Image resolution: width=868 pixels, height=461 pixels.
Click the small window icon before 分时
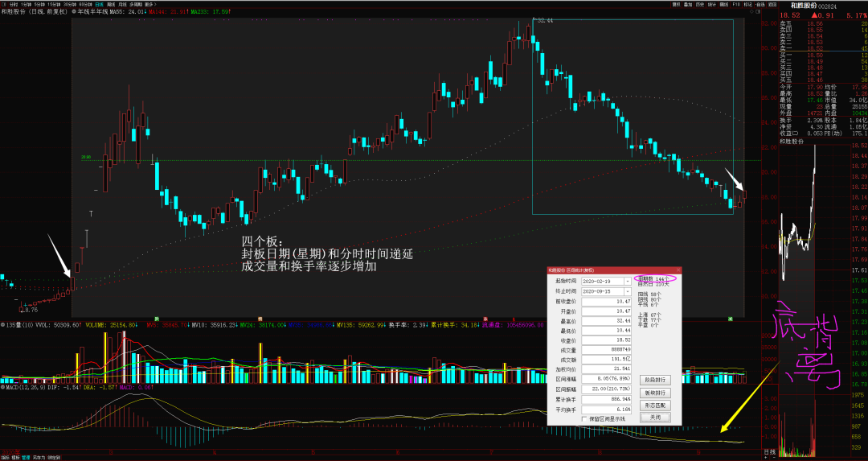tap(4, 5)
